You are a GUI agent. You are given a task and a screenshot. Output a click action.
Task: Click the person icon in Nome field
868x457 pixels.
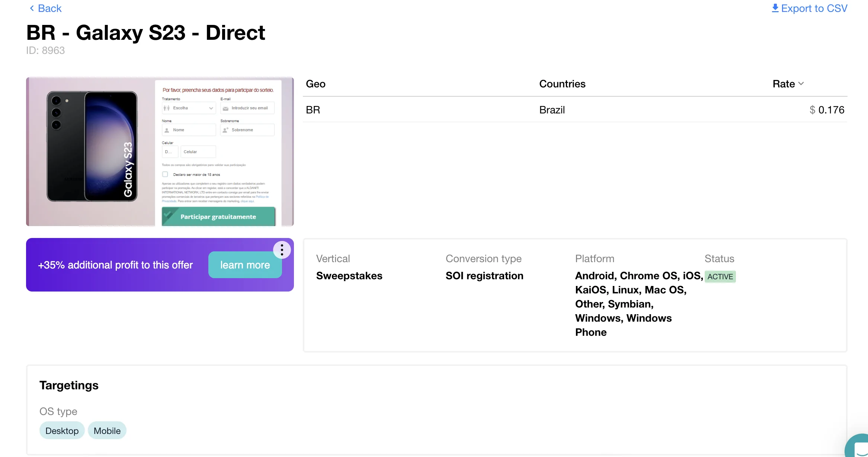pos(167,130)
